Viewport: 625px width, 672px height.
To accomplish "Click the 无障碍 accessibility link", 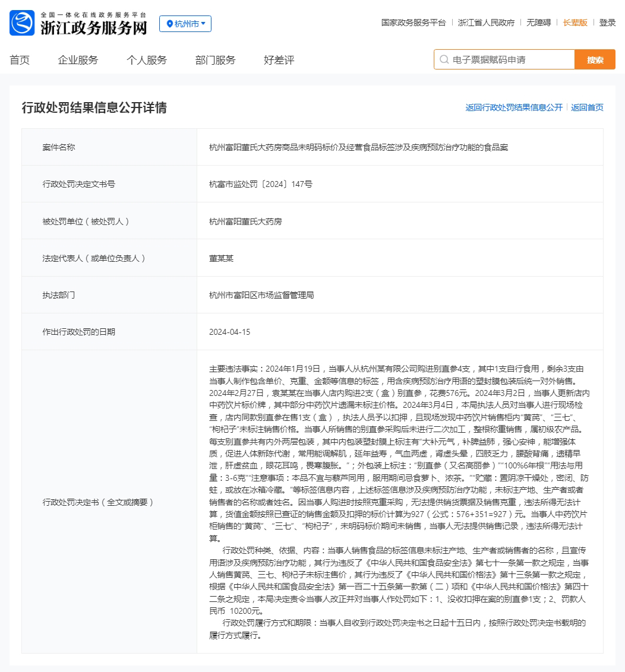I will [539, 23].
